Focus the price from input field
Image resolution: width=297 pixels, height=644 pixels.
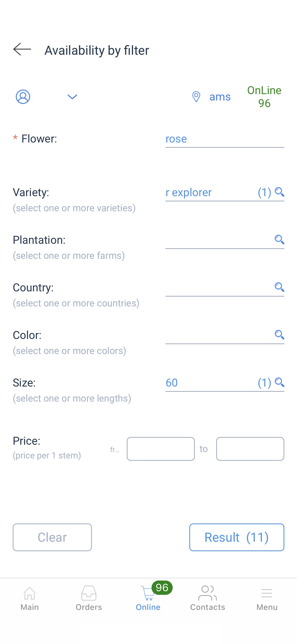pyautogui.click(x=161, y=449)
